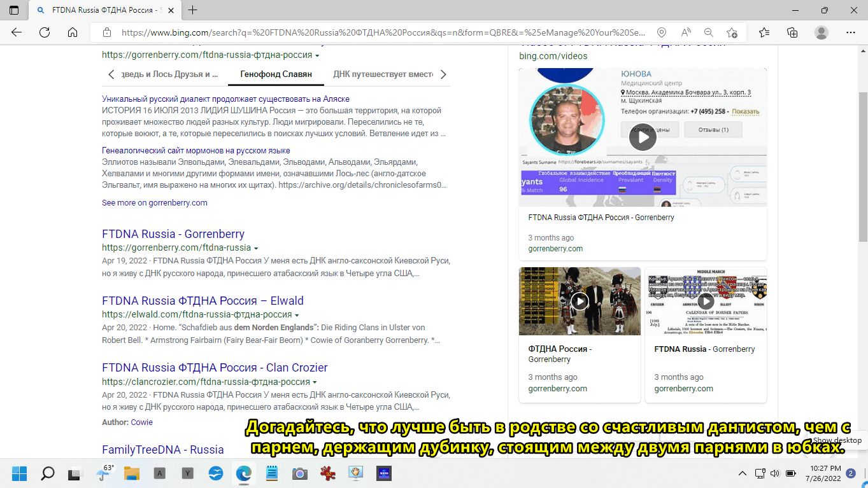The height and width of the screenshot is (488, 868).
Task: Expand dropdown next to gorrenberry.com/ftdna-russia URL
Action: click(x=256, y=248)
